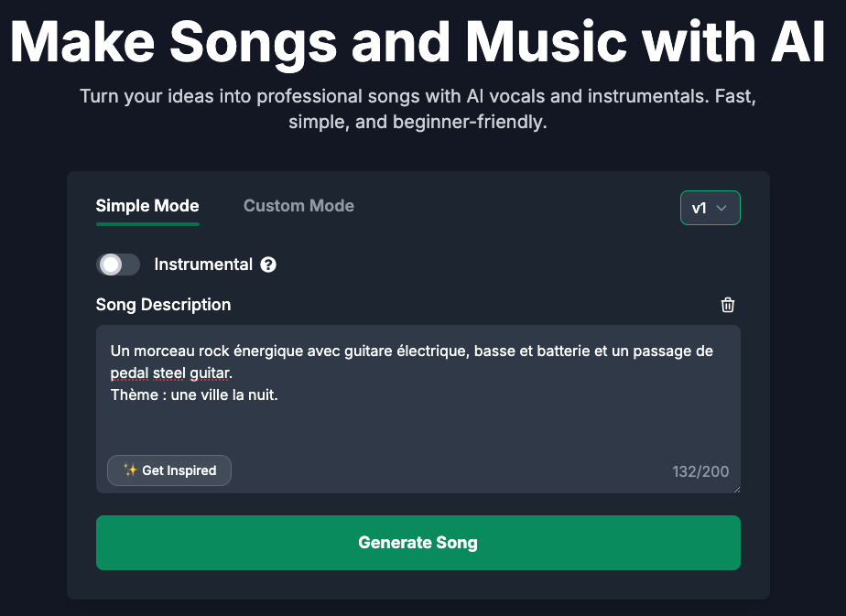Switch to Custom Mode
This screenshot has height=616, width=846.
click(298, 205)
